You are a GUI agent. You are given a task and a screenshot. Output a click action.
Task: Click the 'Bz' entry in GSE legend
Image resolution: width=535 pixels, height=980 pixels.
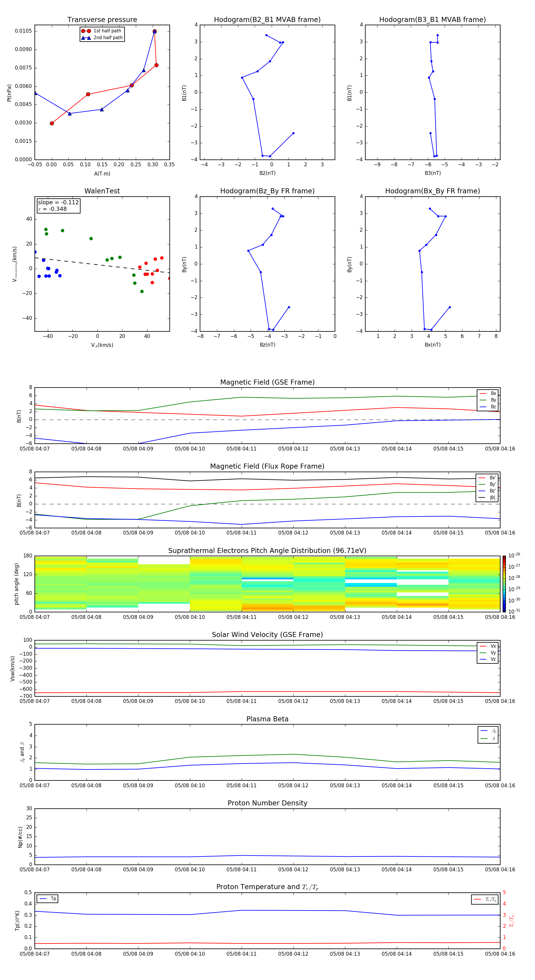click(x=488, y=407)
